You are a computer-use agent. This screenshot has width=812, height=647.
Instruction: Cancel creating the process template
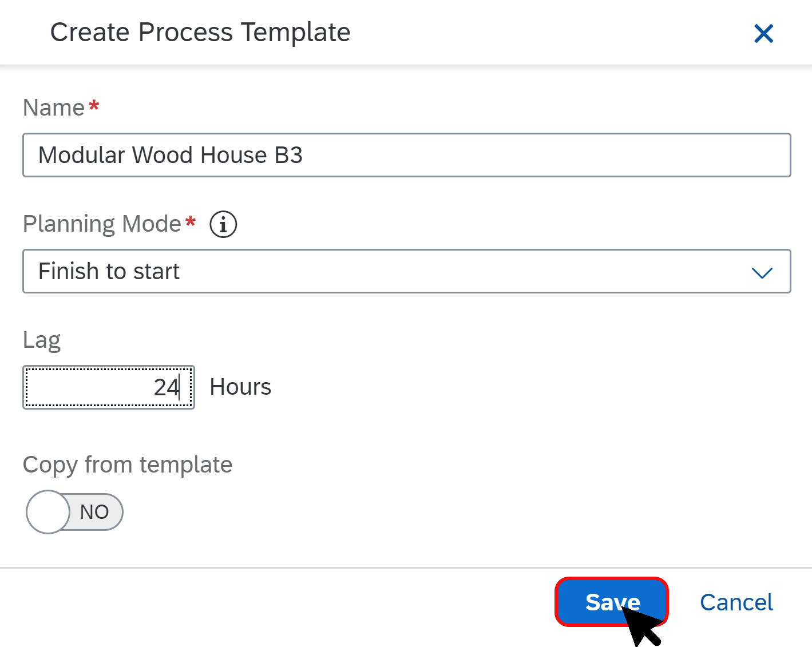736,602
